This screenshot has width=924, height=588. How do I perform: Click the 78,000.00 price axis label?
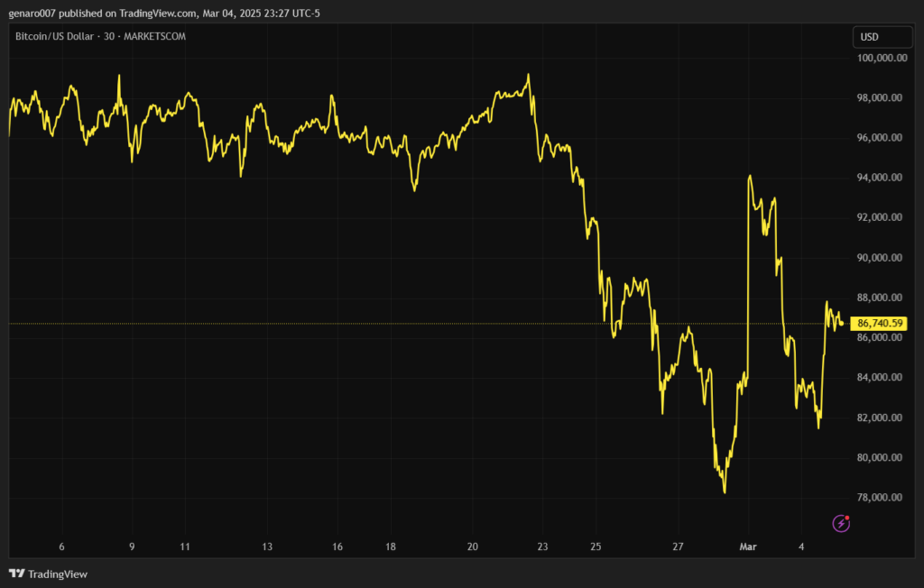[x=880, y=498]
